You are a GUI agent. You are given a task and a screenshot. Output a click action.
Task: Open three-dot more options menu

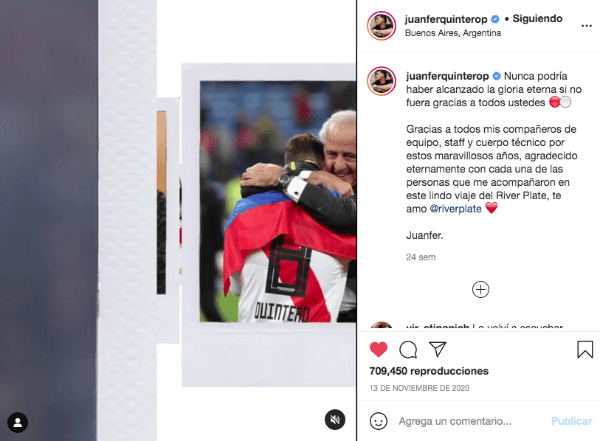586,26
